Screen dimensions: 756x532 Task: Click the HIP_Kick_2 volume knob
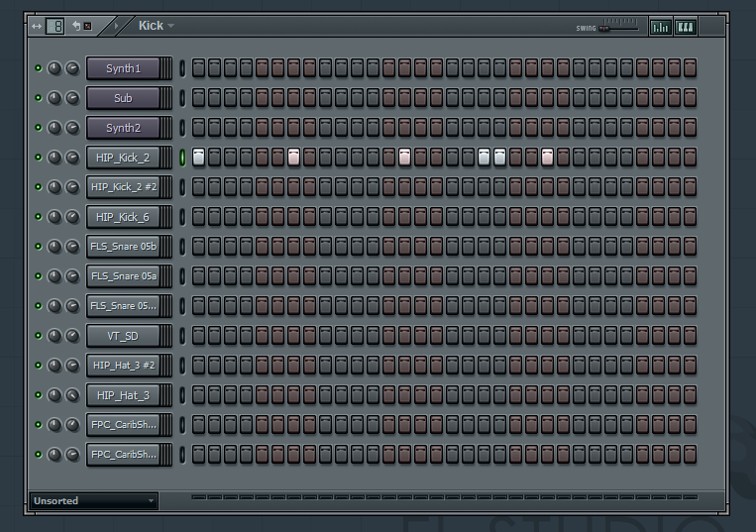click(72, 158)
